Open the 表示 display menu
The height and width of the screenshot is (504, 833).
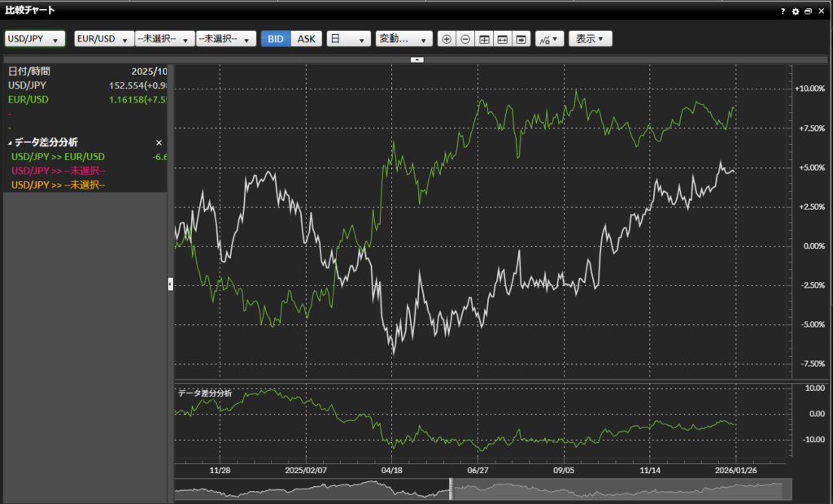[x=591, y=38]
